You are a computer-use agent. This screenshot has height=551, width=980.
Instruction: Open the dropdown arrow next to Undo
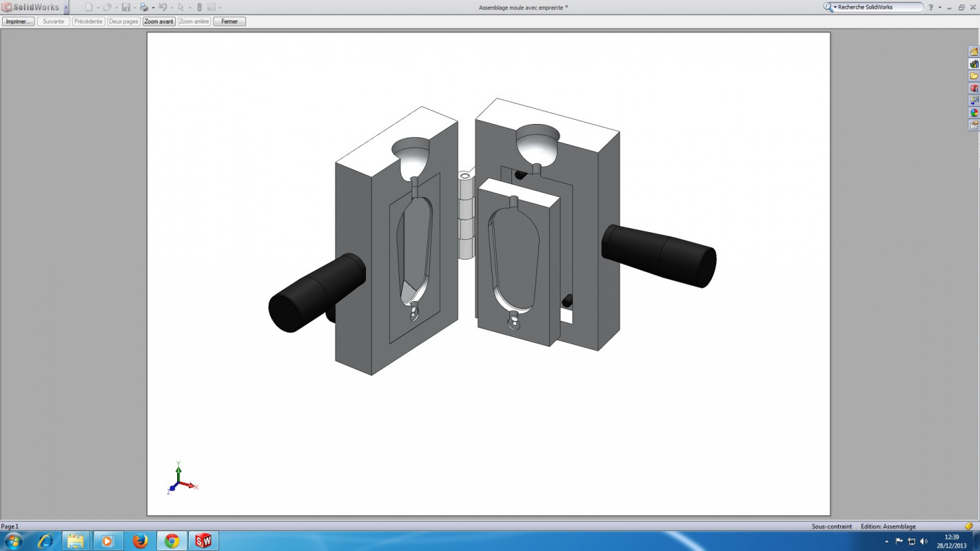click(x=171, y=8)
